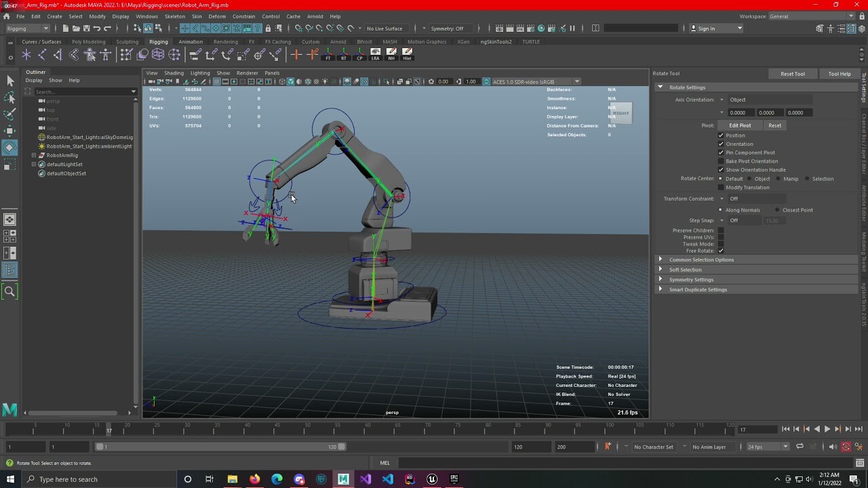Expand the Symmetry Settings section
Screen dimensions: 868x488
coord(692,279)
